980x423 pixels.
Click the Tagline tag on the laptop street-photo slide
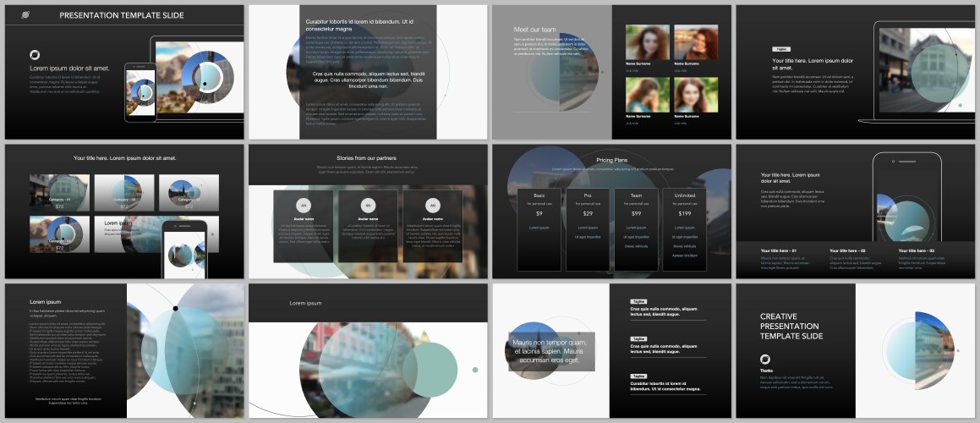tap(781, 49)
